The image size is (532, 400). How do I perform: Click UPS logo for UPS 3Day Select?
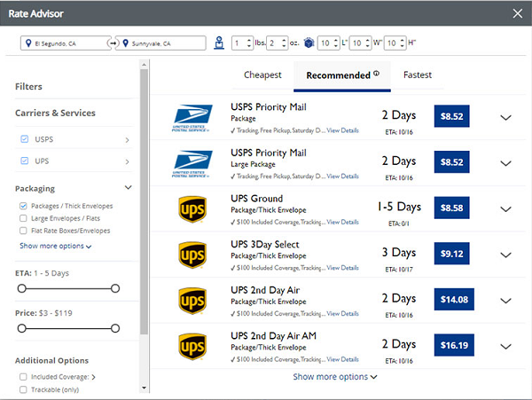(x=192, y=255)
